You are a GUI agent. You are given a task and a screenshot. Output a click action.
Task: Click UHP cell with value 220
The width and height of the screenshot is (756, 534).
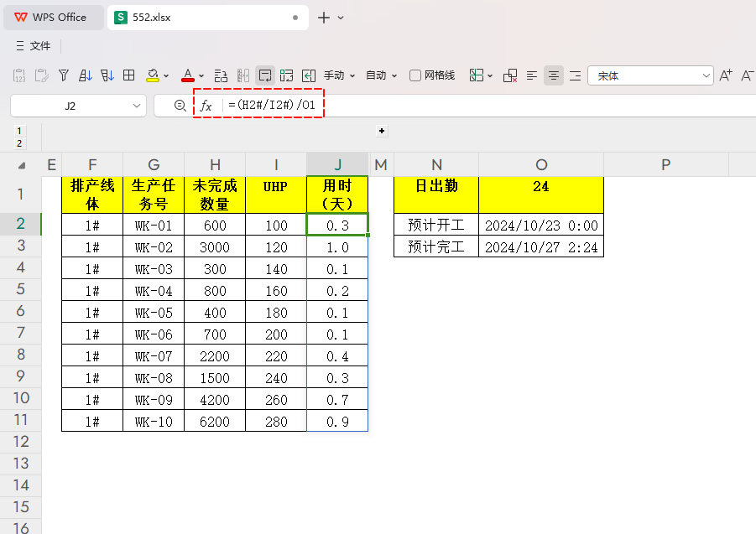click(x=276, y=355)
